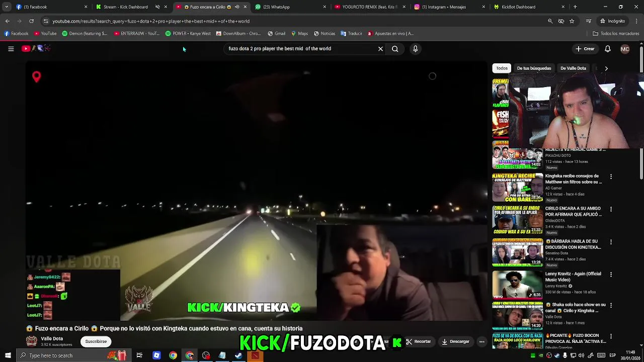Click the magnifier search button
Screen dimensions: 644x362
[395, 49]
